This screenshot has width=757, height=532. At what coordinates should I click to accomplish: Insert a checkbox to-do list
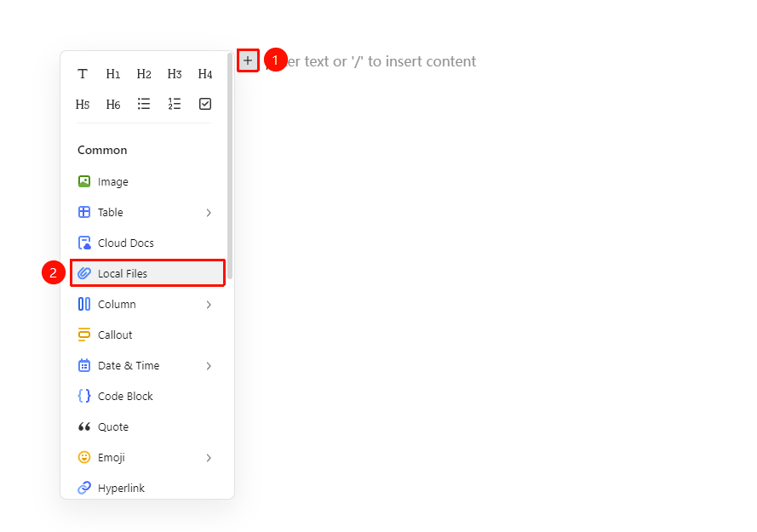click(x=205, y=105)
